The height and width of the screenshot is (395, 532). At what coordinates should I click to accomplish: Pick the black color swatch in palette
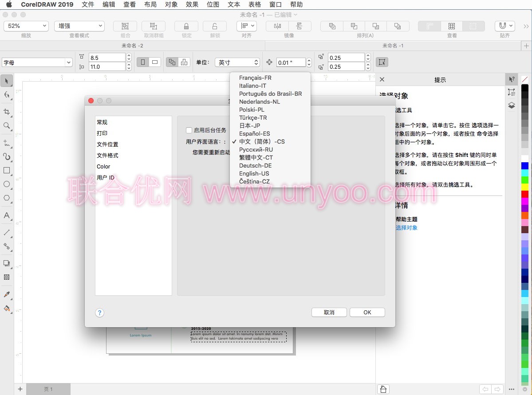[x=525, y=88]
